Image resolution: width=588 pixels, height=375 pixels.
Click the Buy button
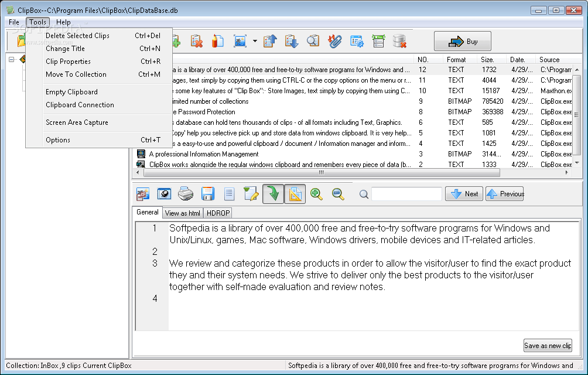coord(462,41)
